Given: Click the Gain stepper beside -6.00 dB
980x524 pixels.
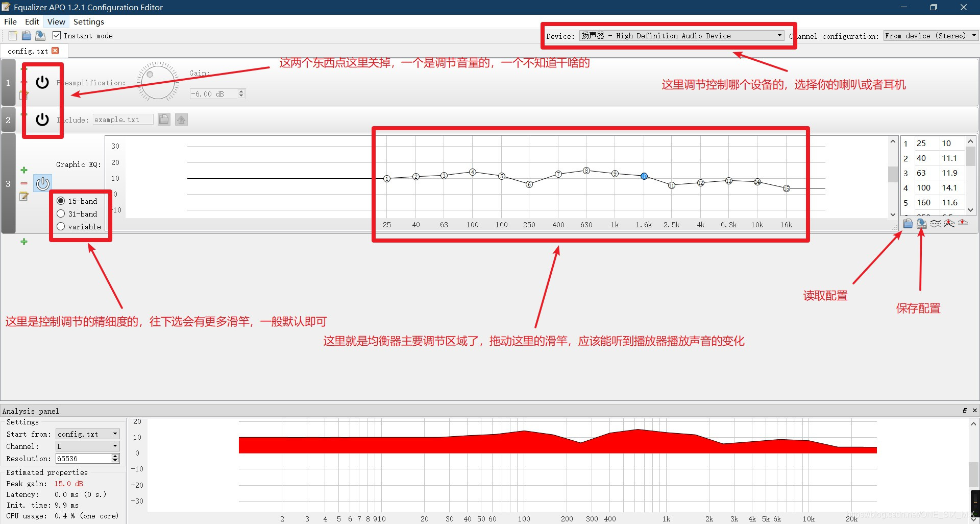Looking at the screenshot, I should pos(241,93).
